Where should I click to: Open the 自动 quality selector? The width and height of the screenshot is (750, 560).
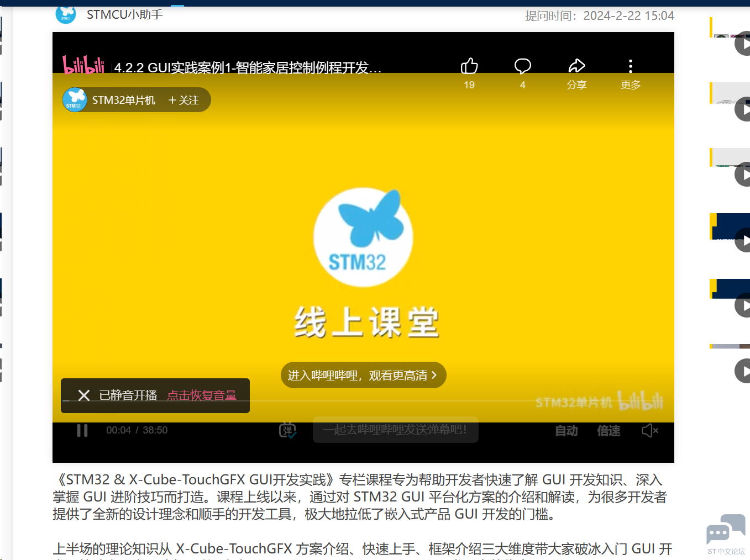[x=567, y=431]
